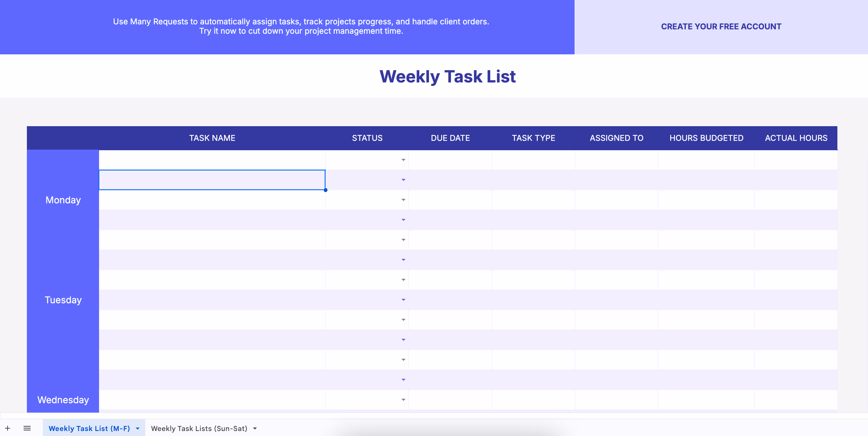868x436 pixels.
Task: Click the TASK NAME column header
Action: (212, 138)
